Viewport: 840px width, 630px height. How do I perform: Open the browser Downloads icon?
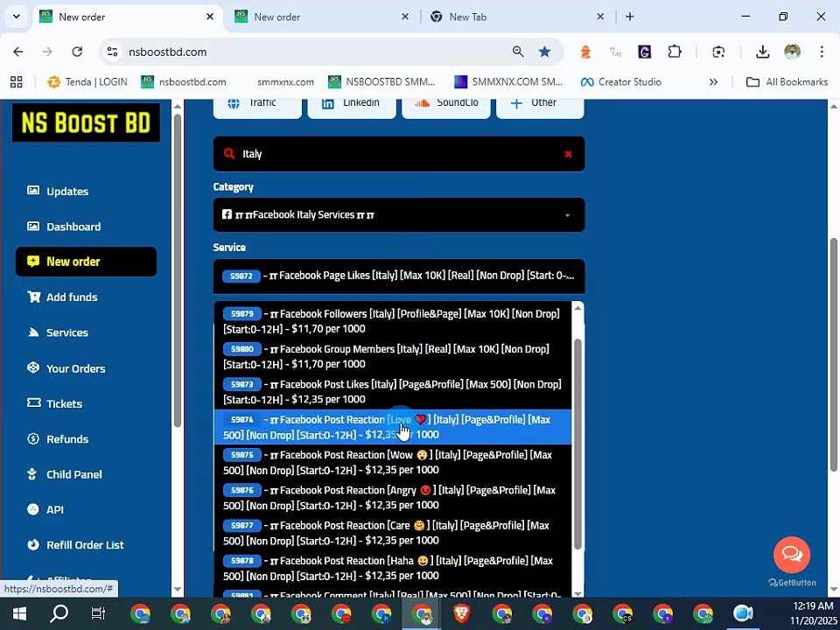pos(762,52)
